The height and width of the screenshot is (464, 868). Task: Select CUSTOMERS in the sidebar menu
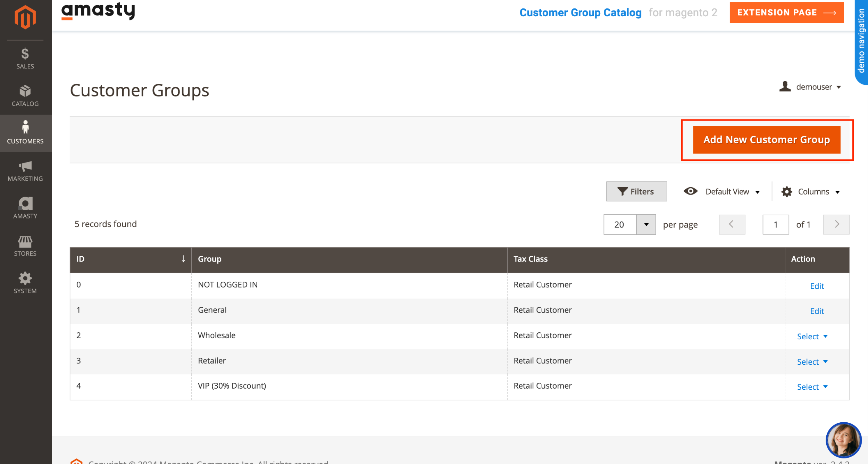click(x=25, y=133)
